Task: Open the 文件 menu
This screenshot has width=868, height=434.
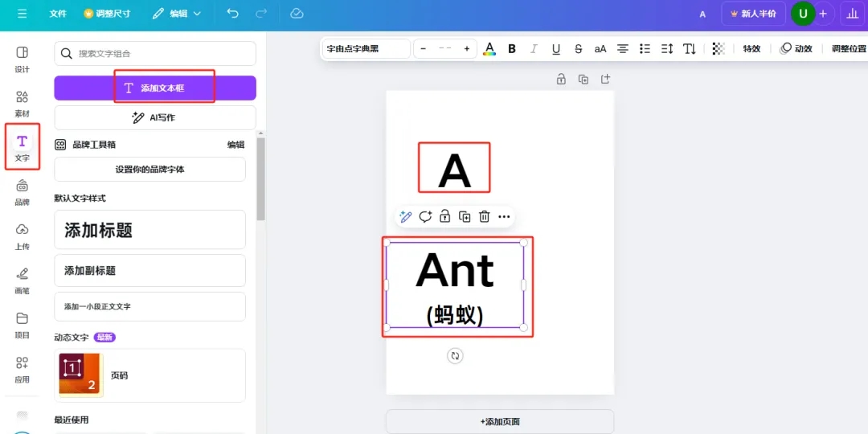Action: pos(58,14)
